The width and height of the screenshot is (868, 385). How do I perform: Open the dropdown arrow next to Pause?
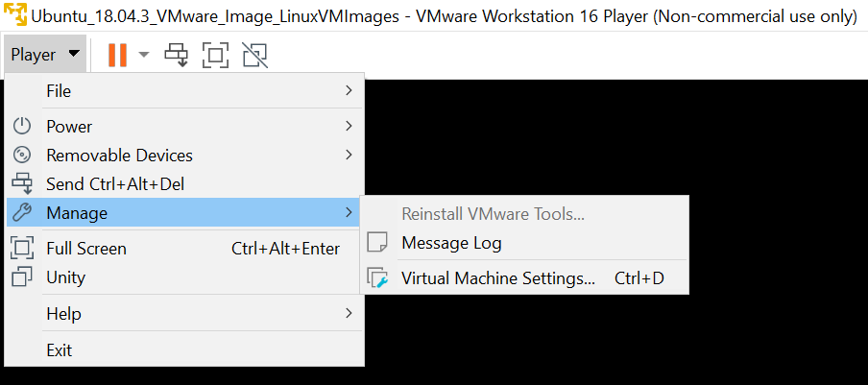(144, 55)
